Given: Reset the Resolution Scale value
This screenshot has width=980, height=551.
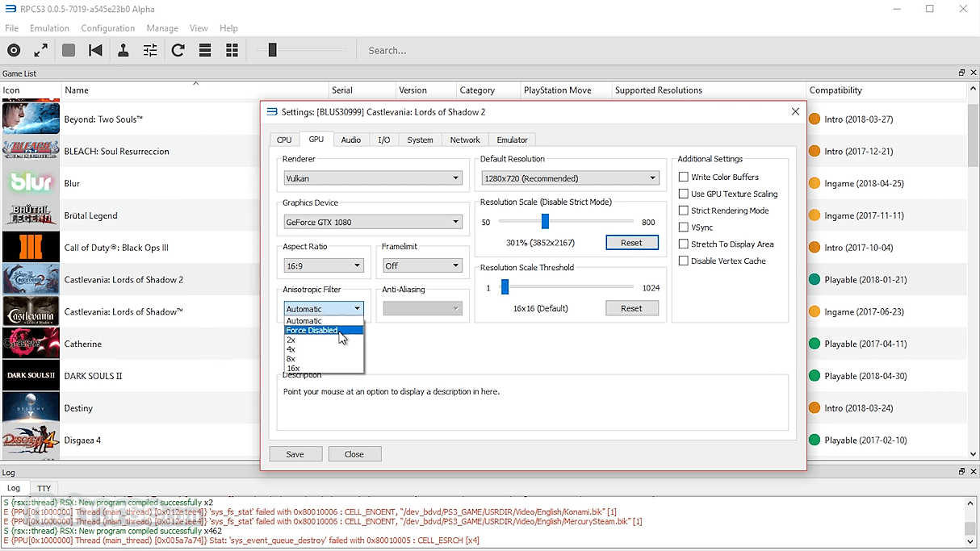Looking at the screenshot, I should (632, 243).
